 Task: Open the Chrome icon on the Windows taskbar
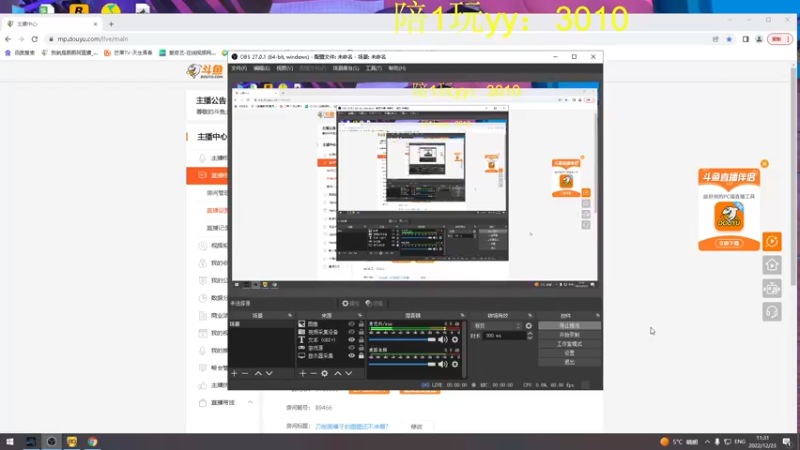pos(92,442)
